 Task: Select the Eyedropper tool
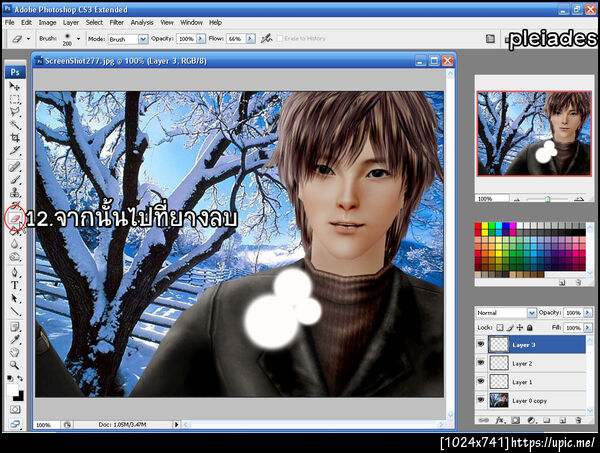(x=15, y=340)
